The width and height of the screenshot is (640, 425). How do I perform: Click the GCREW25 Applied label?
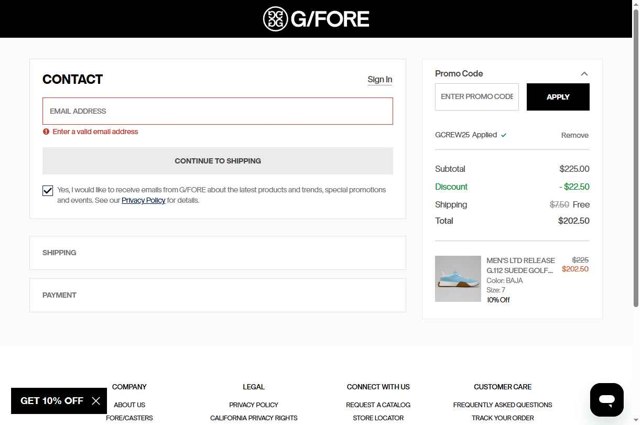(466, 135)
